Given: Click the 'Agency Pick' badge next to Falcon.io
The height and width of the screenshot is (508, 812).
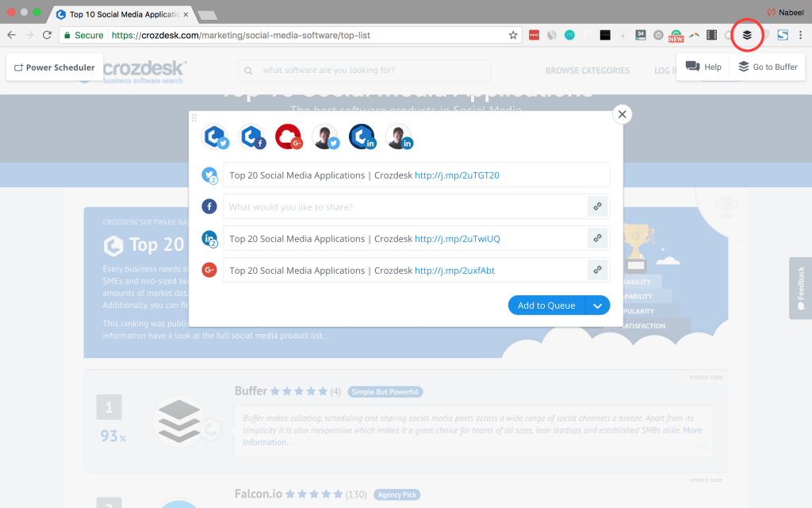Looking at the screenshot, I should [x=396, y=495].
